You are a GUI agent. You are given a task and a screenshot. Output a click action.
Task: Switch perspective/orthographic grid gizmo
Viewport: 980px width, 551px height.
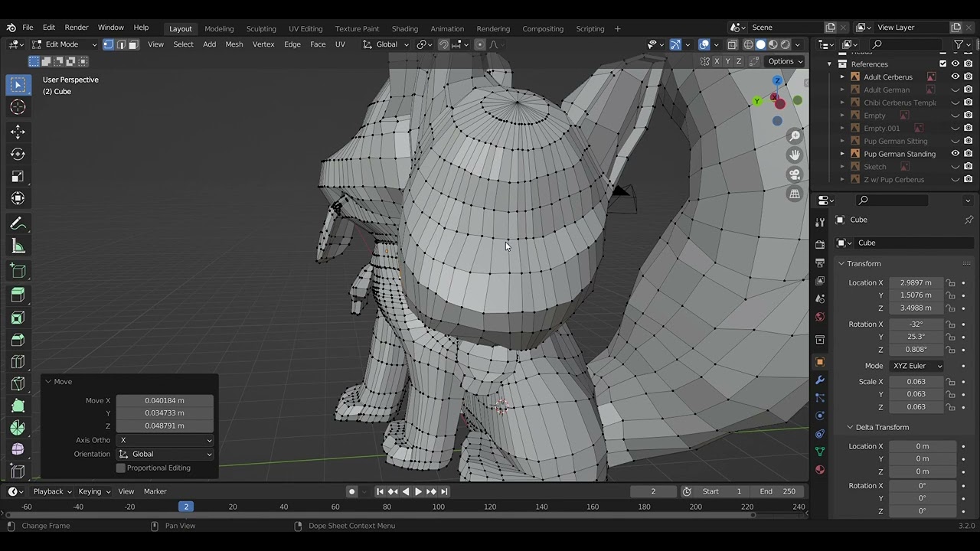coord(795,194)
